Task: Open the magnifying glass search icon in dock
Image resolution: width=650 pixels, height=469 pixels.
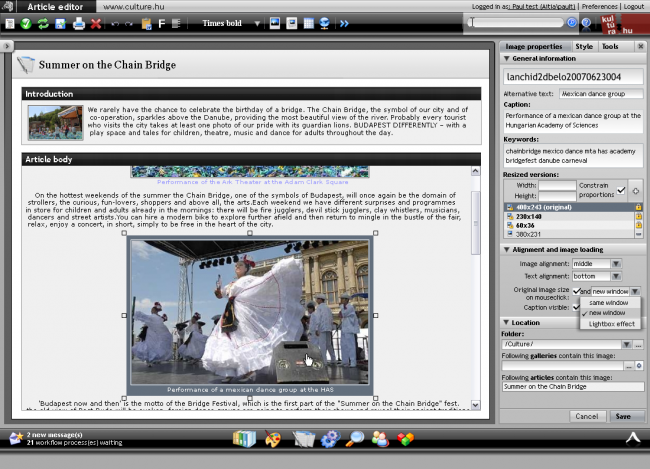Action: point(355,439)
